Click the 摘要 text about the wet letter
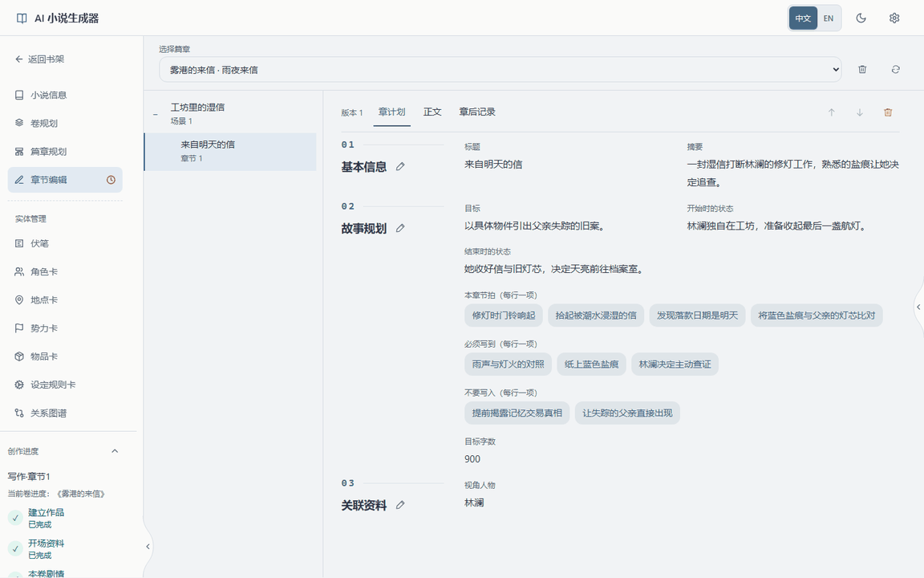 [x=793, y=173]
